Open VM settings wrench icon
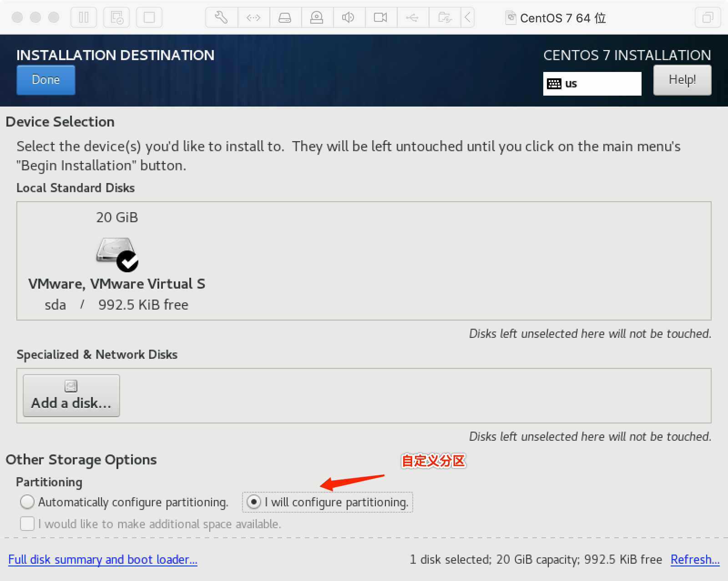 pos(222,18)
